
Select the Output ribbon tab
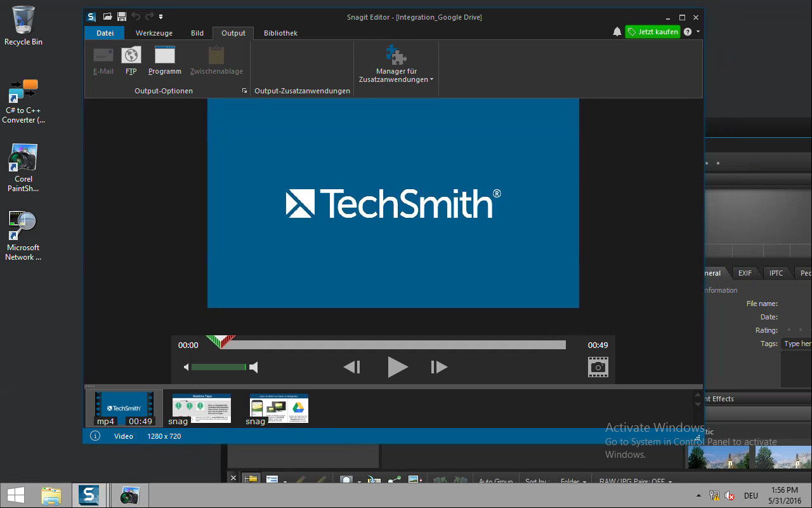click(x=233, y=33)
